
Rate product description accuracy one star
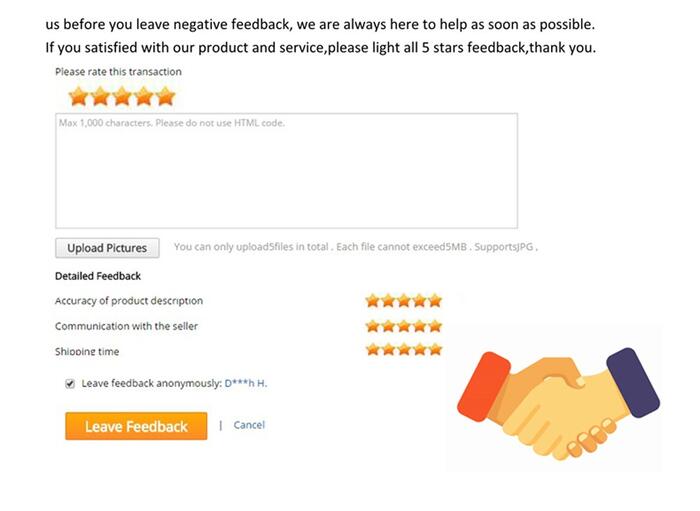click(372, 301)
